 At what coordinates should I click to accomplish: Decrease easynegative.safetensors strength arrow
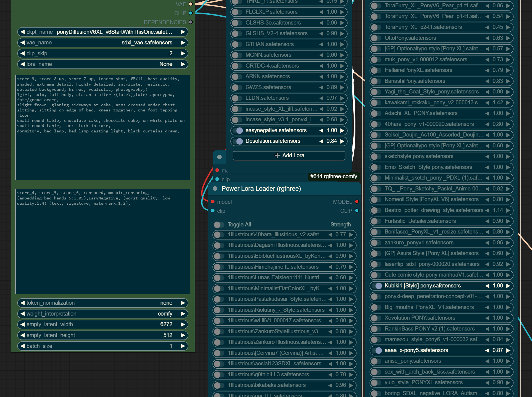(321, 131)
